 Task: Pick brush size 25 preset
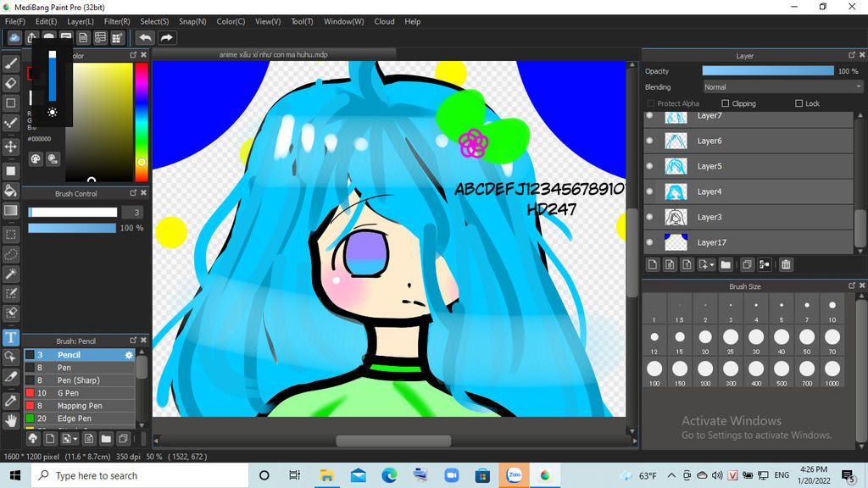click(731, 341)
